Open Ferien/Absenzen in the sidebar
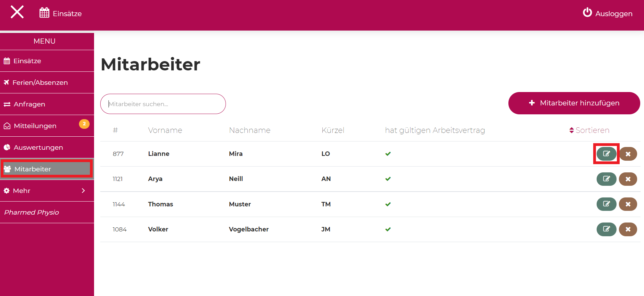Viewport: 644px width, 296px height. (40, 82)
